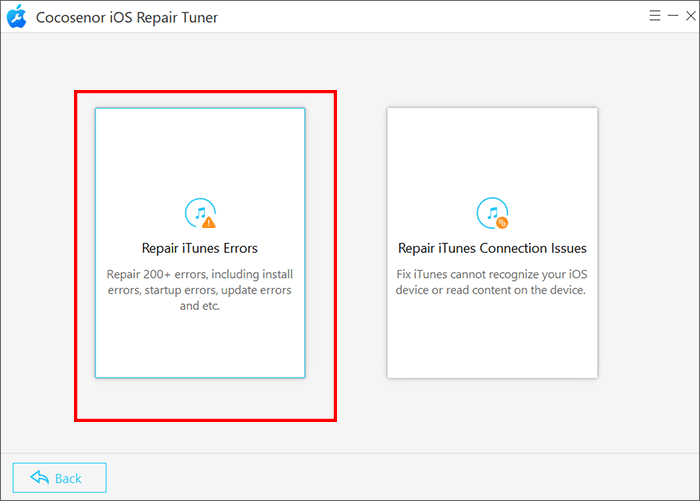Minimize the iOS Repair Tuner window
This screenshot has height=501, width=700.
point(673,16)
